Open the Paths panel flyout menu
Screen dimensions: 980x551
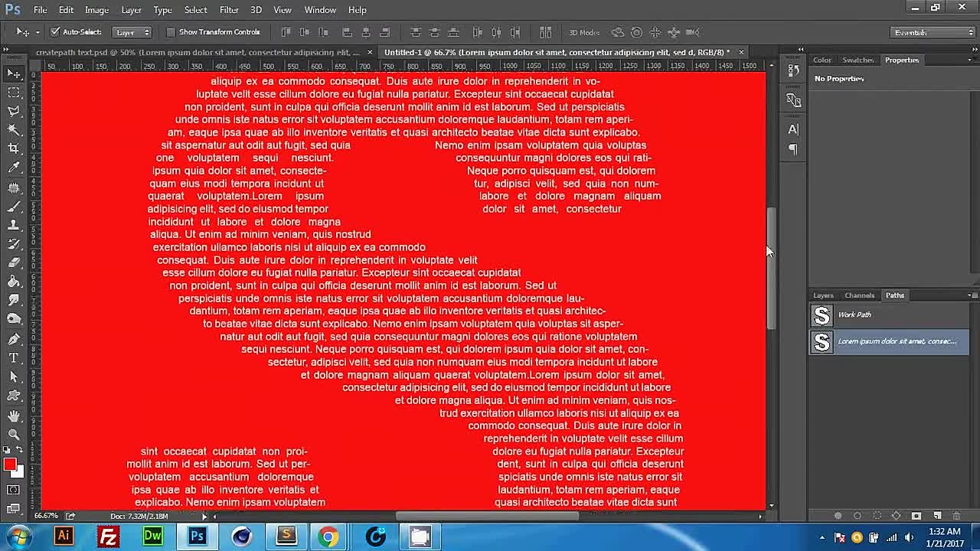click(972, 295)
